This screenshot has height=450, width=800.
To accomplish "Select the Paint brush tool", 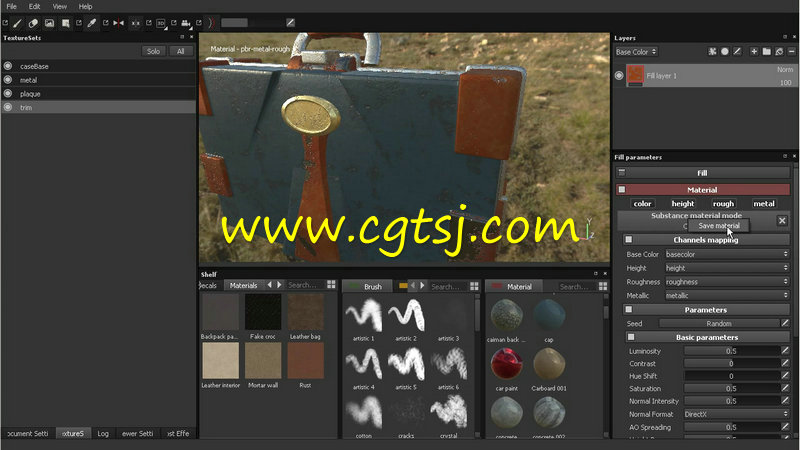I will (x=17, y=23).
